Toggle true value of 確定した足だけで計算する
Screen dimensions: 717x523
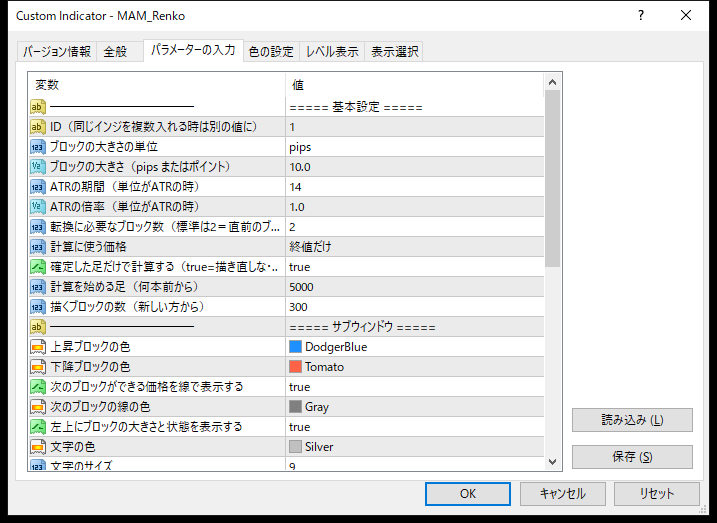415,267
